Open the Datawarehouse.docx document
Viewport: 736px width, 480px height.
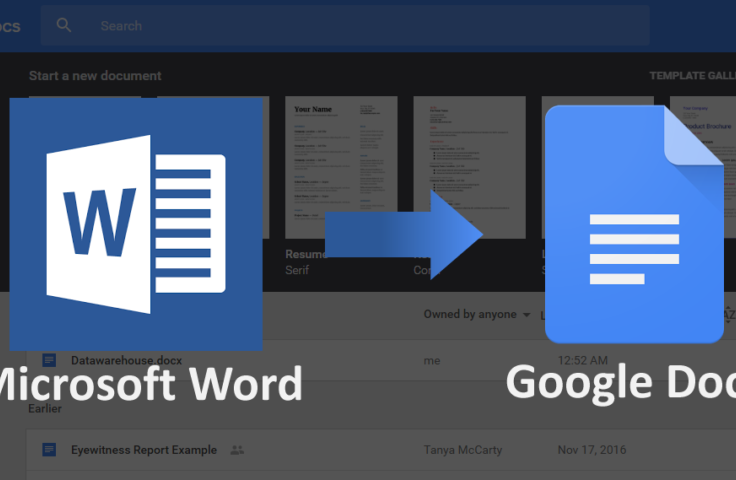click(126, 360)
